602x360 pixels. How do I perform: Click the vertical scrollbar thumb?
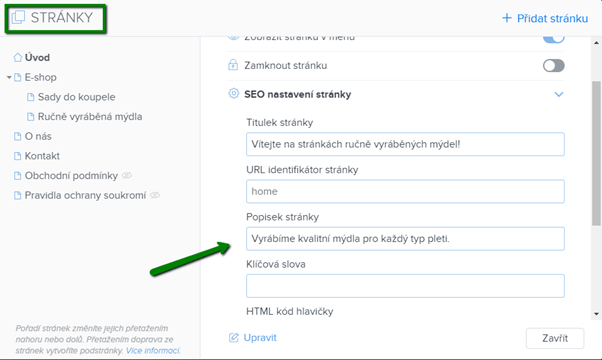coord(596,153)
